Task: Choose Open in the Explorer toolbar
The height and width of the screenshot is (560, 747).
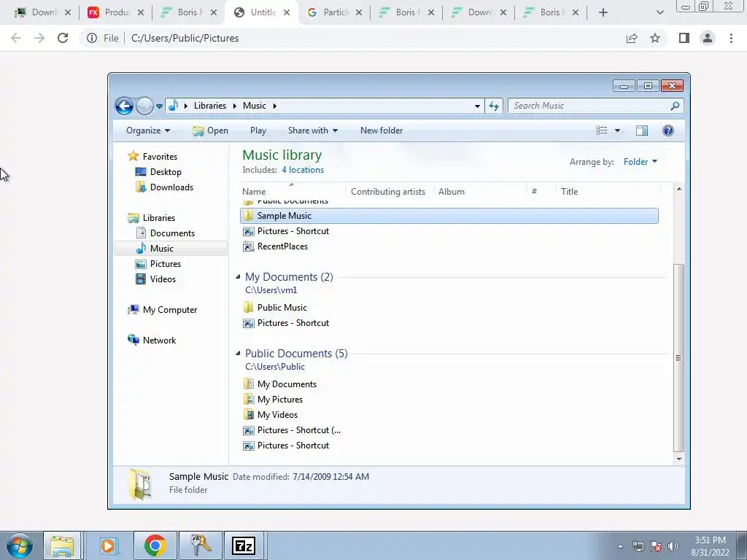Action: click(x=211, y=131)
